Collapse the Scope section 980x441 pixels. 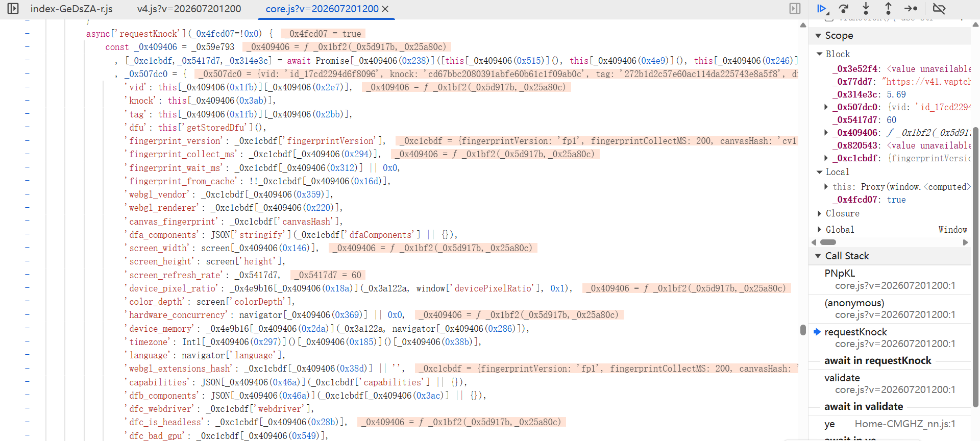point(818,36)
